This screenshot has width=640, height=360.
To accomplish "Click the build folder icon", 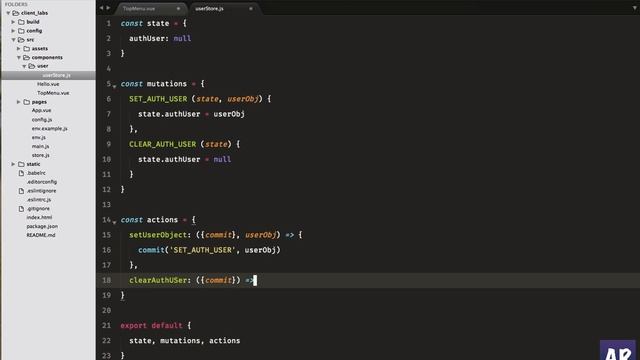I will point(21,22).
